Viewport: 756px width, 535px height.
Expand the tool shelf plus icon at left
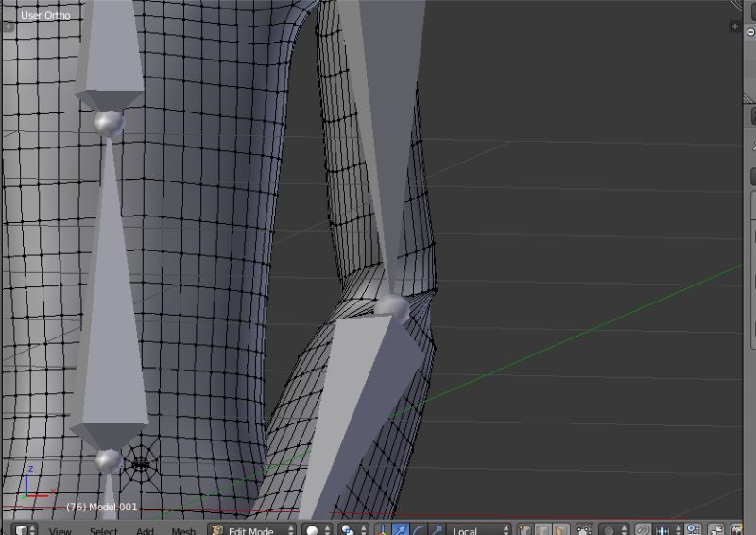[9, 27]
